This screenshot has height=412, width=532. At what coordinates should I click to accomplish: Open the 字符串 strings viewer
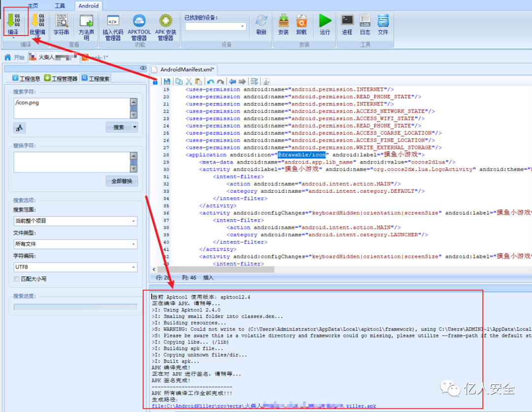point(62,24)
